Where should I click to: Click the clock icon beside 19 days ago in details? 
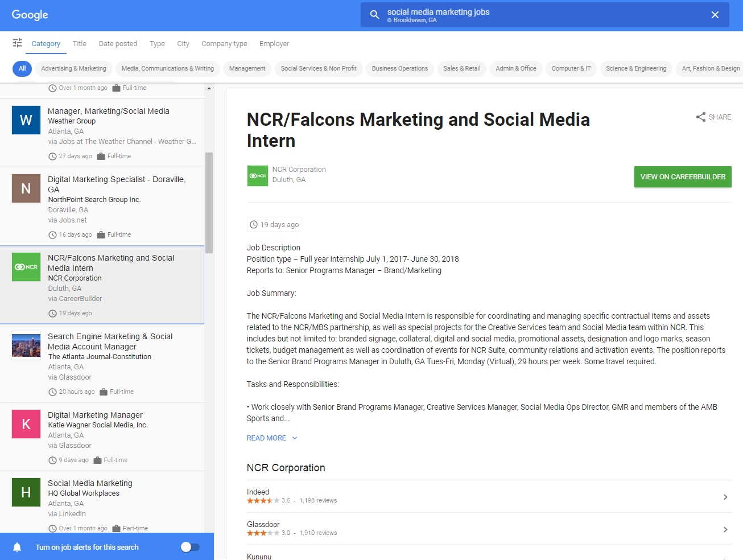(254, 225)
